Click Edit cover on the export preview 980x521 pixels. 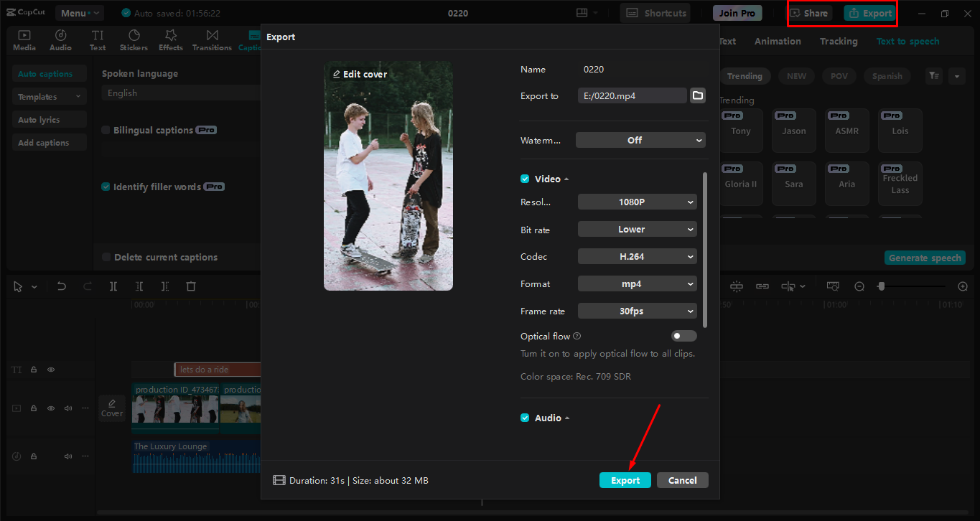[360, 74]
